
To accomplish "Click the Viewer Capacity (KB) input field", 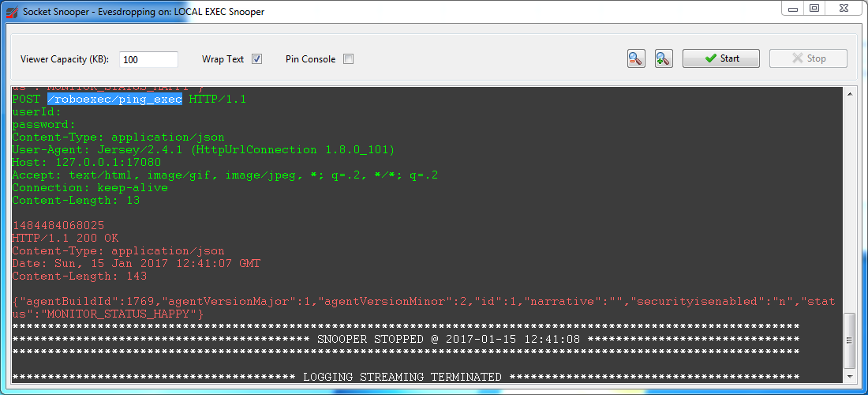I will [149, 59].
